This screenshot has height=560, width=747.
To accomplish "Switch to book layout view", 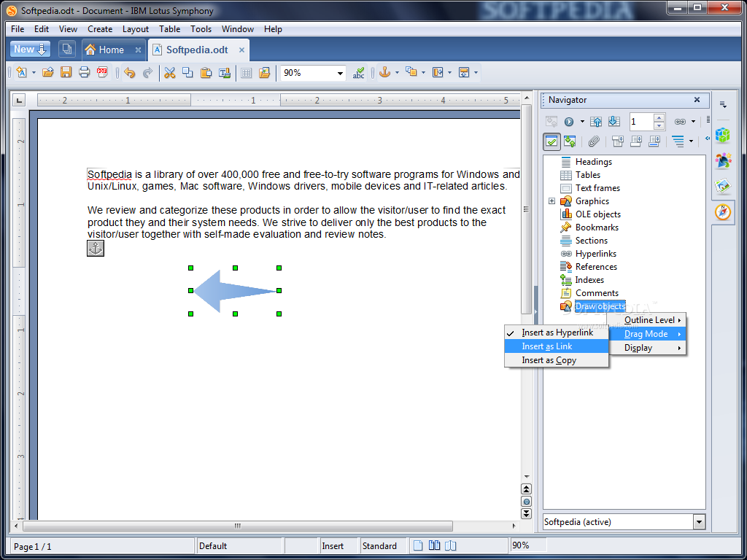I will 450,545.
